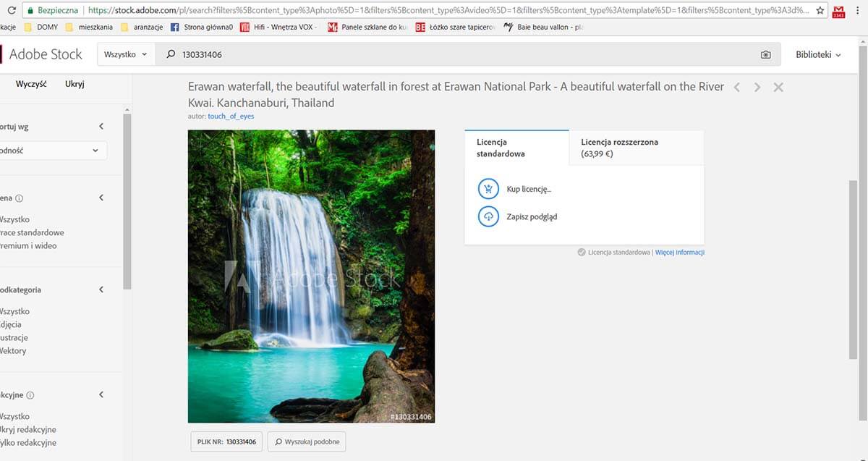Reload the page in the browser
868x461 pixels.
pos(12,11)
